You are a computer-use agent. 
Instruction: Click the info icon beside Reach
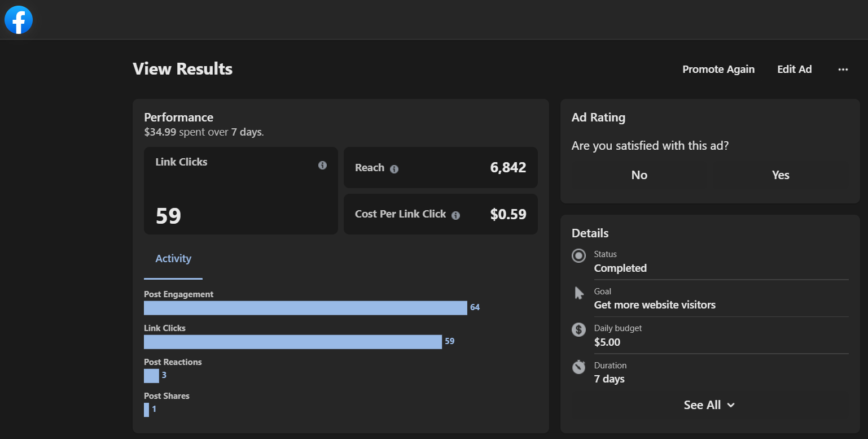(x=394, y=169)
